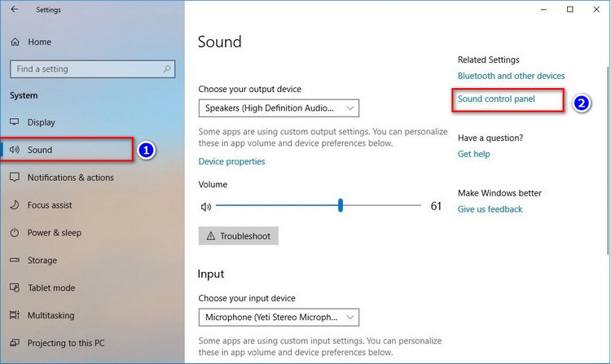Go to Focus assist settings

coord(50,205)
